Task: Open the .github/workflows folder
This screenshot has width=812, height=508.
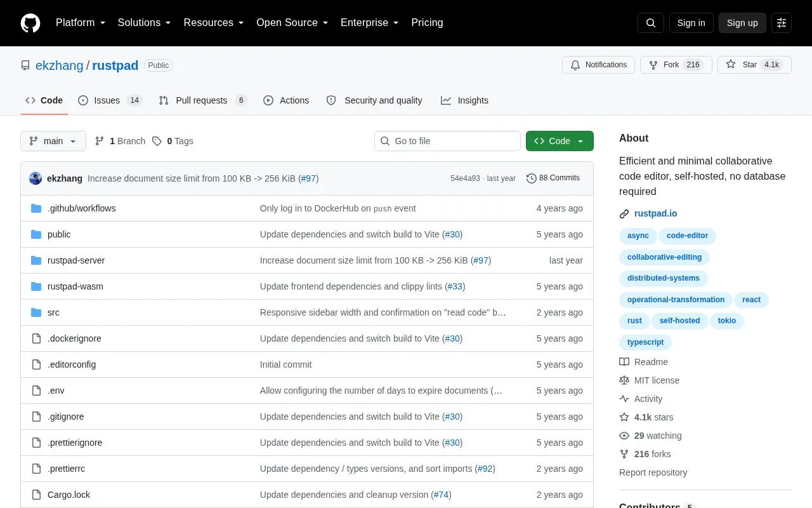Action: click(81, 208)
